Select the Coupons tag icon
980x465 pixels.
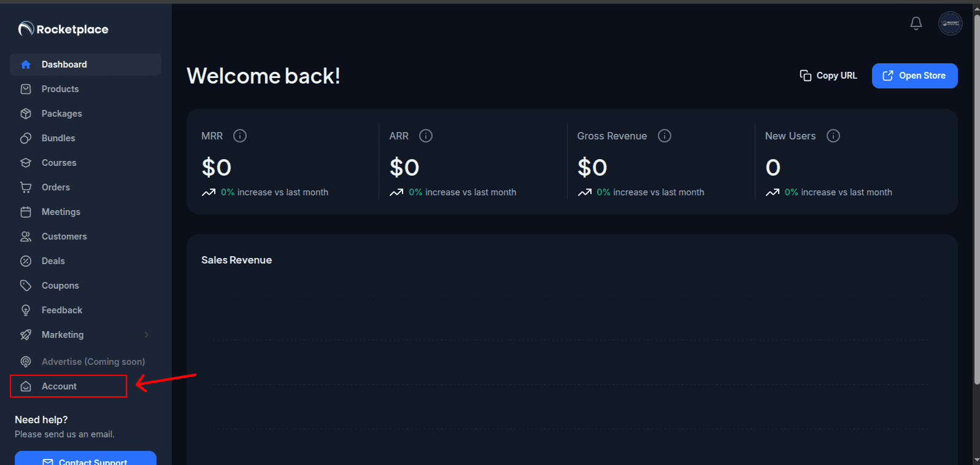[26, 285]
